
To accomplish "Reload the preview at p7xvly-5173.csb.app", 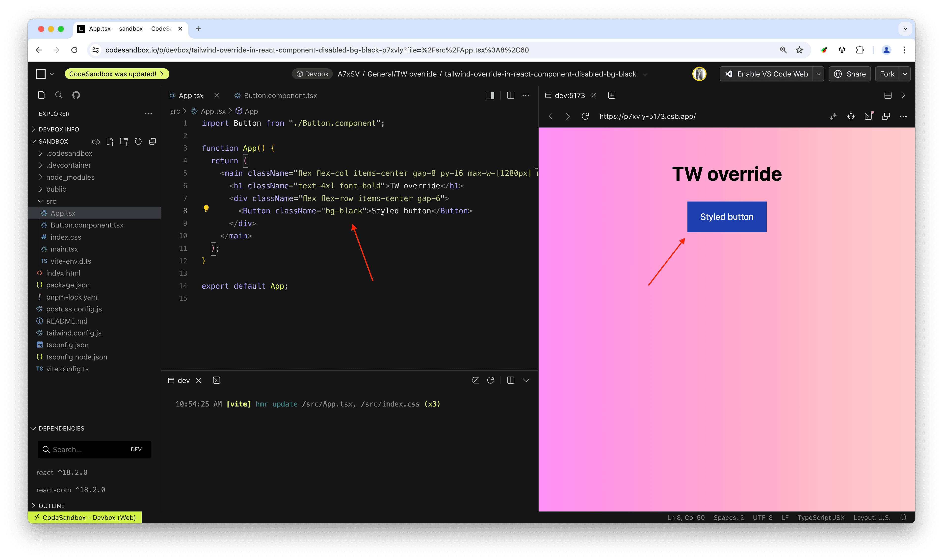I will (585, 116).
